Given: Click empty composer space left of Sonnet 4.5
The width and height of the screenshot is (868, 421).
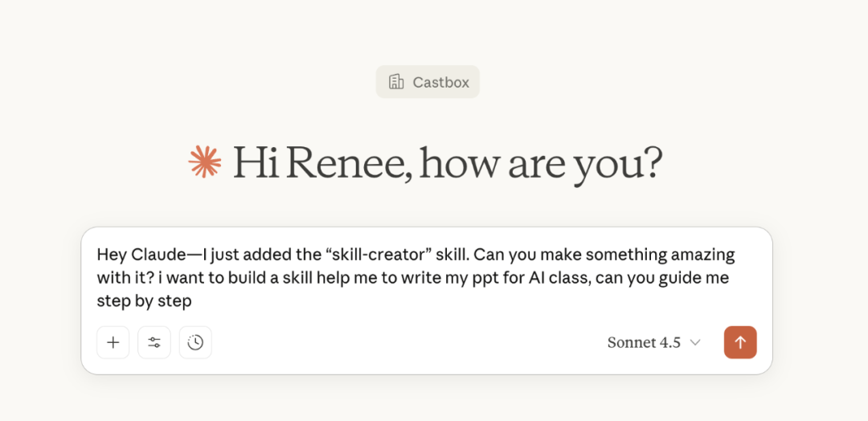Looking at the screenshot, I should (x=402, y=342).
